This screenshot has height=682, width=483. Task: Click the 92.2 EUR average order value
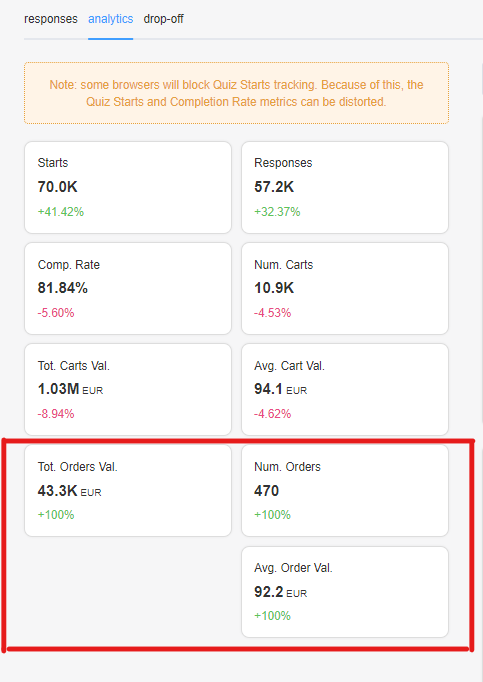pyautogui.click(x=281, y=592)
